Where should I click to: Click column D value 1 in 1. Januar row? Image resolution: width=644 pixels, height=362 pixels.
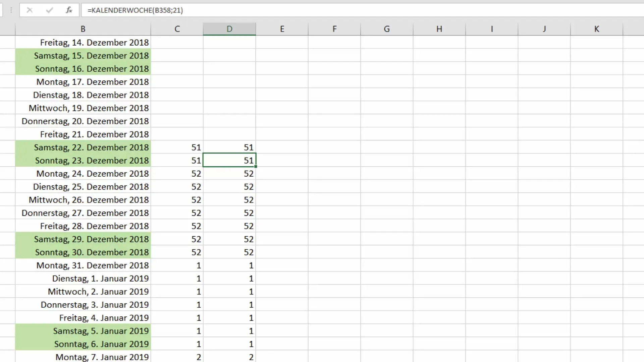[x=229, y=278]
